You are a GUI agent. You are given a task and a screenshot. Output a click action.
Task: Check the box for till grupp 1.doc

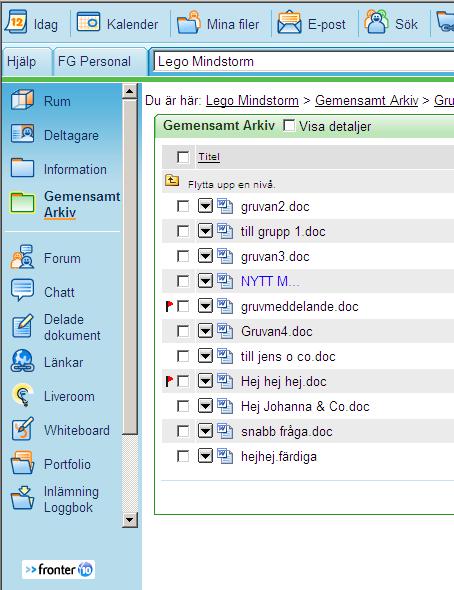[183, 231]
